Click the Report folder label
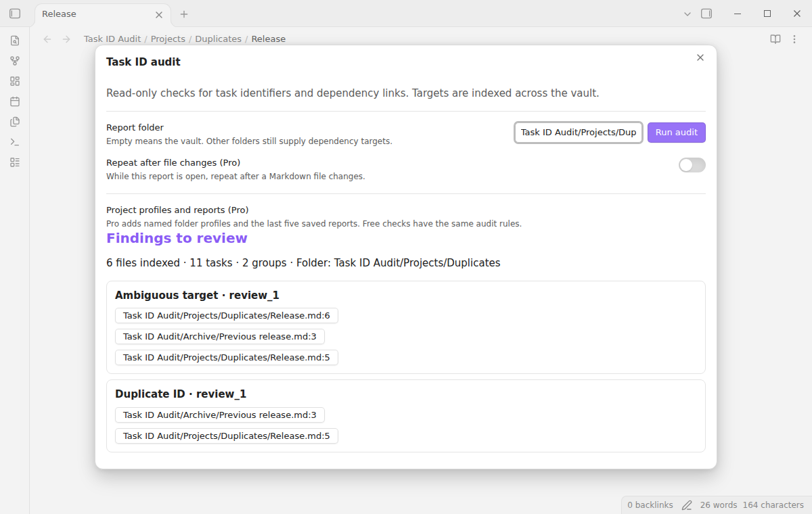The image size is (812, 514). [x=135, y=127]
